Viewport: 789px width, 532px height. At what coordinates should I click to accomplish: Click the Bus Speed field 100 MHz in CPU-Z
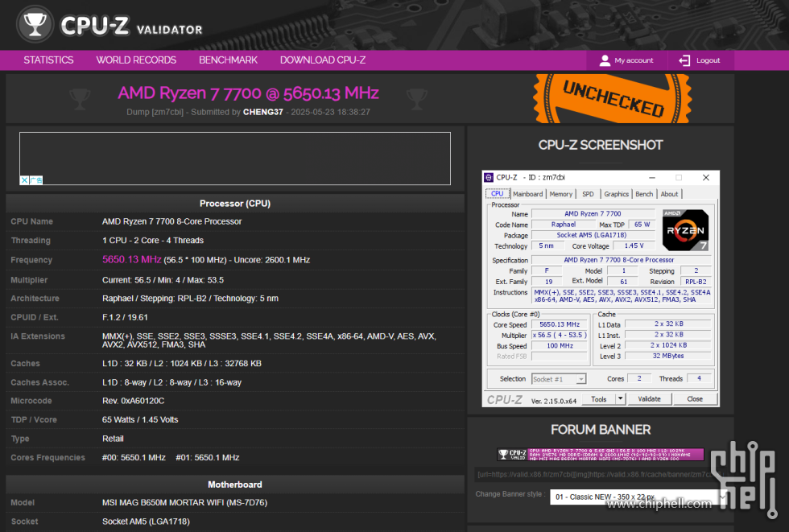(x=560, y=345)
